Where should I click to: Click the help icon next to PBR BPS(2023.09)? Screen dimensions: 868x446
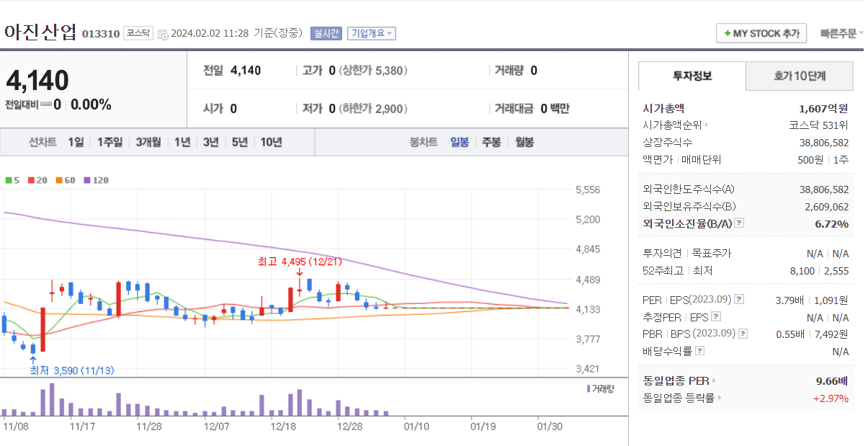click(743, 334)
